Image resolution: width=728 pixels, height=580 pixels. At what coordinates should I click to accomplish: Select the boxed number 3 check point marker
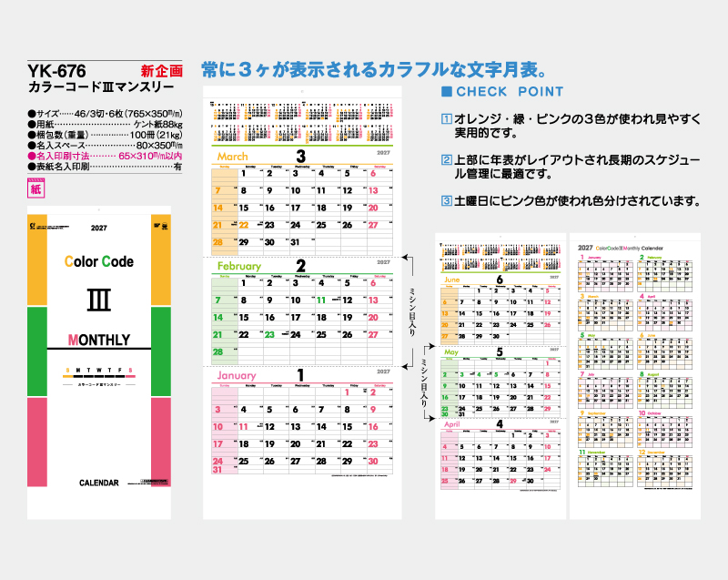click(x=446, y=200)
